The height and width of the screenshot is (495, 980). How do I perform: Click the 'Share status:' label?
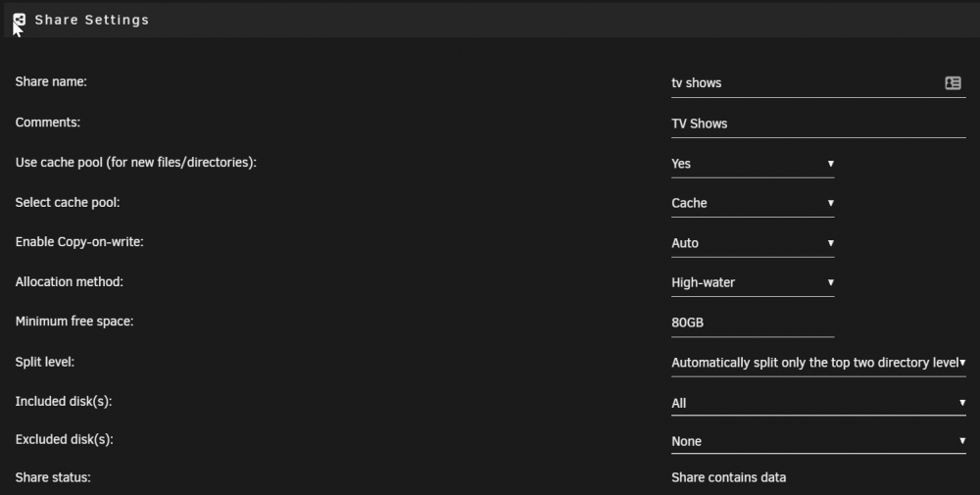[53, 477]
